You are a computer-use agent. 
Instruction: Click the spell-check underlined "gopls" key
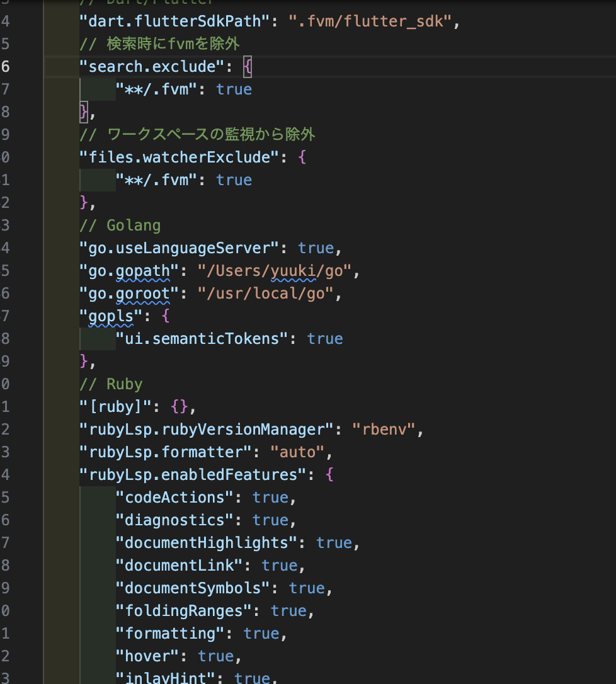(x=107, y=316)
